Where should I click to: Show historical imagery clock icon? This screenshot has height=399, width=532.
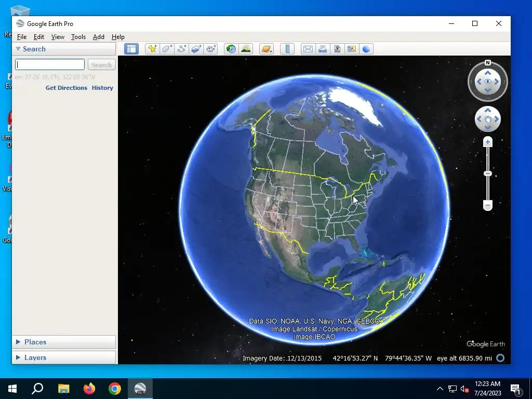[231, 49]
